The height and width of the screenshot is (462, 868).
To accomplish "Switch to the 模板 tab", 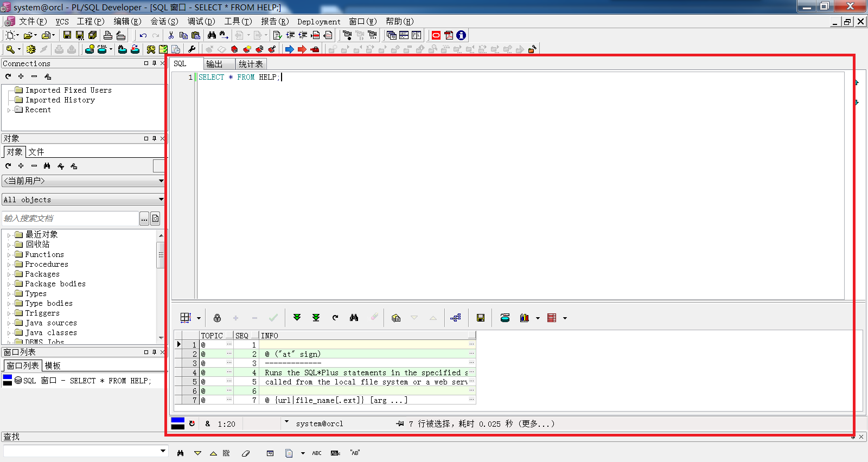I will click(53, 365).
